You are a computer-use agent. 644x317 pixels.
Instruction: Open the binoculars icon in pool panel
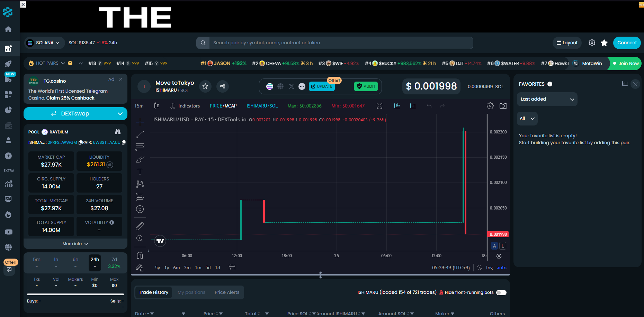click(118, 132)
